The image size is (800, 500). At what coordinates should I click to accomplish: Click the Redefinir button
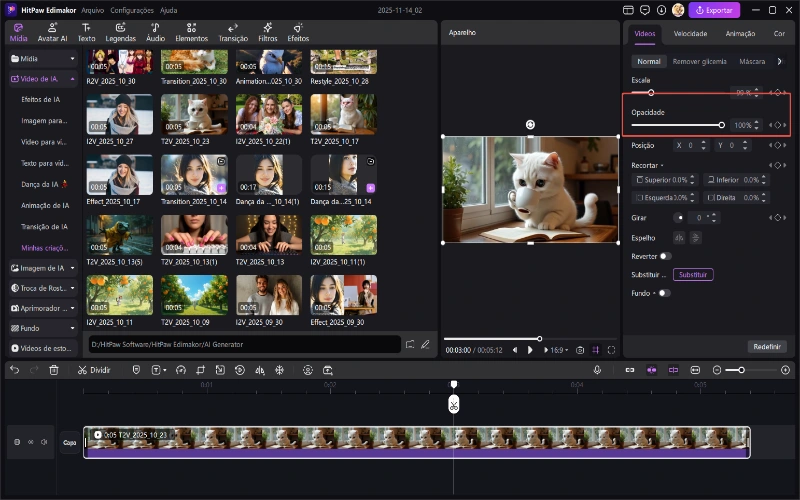pyautogui.click(x=767, y=346)
